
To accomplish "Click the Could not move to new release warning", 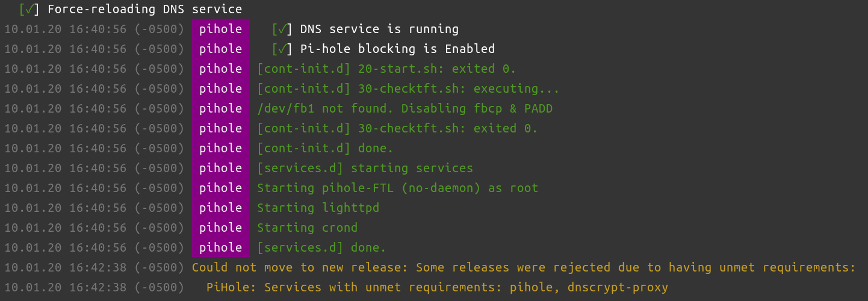I will click(x=524, y=267).
